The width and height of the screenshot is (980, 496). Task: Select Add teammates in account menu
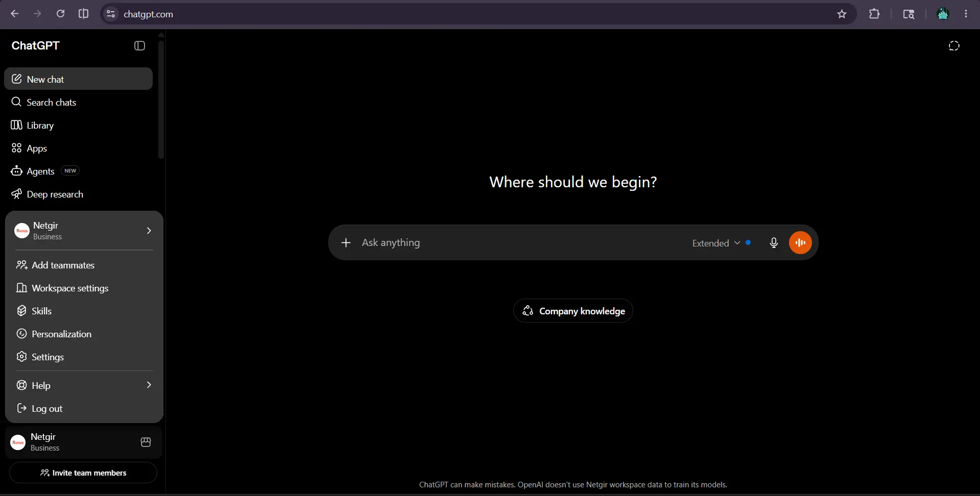point(84,265)
